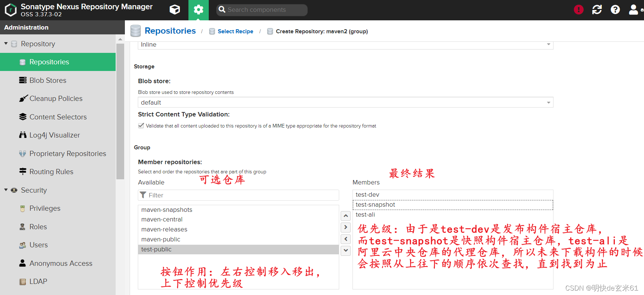Open the Help question mark icon
The image size is (644, 295).
615,10
